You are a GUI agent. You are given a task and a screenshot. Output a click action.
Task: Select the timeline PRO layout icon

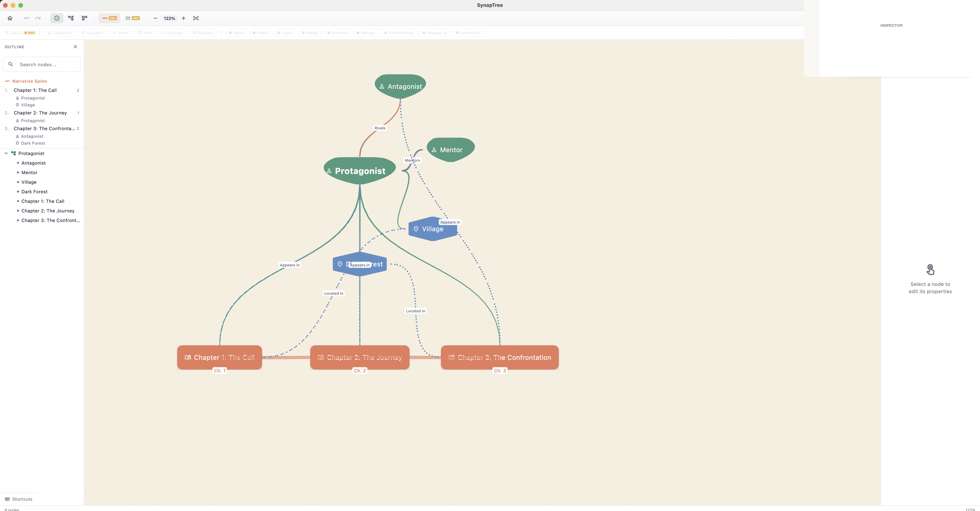(109, 18)
